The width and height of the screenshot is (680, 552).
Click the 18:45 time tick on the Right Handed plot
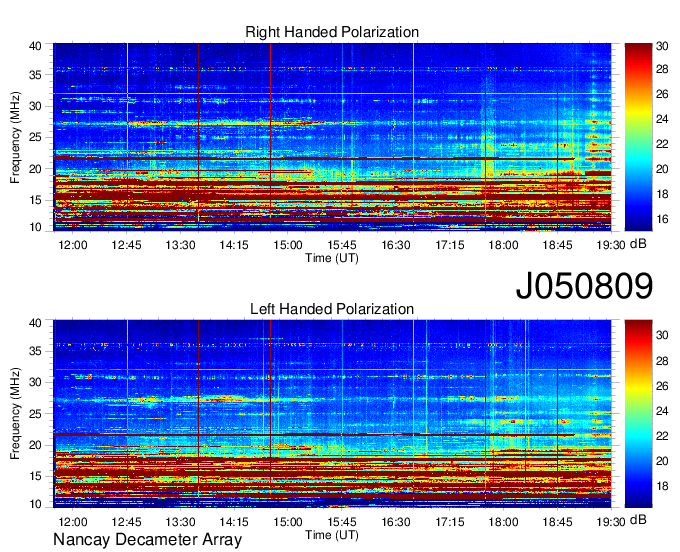557,245
